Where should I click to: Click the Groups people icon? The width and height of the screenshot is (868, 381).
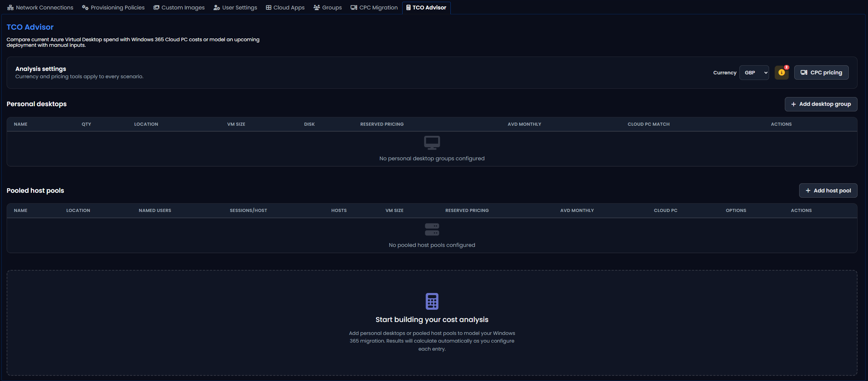click(317, 7)
